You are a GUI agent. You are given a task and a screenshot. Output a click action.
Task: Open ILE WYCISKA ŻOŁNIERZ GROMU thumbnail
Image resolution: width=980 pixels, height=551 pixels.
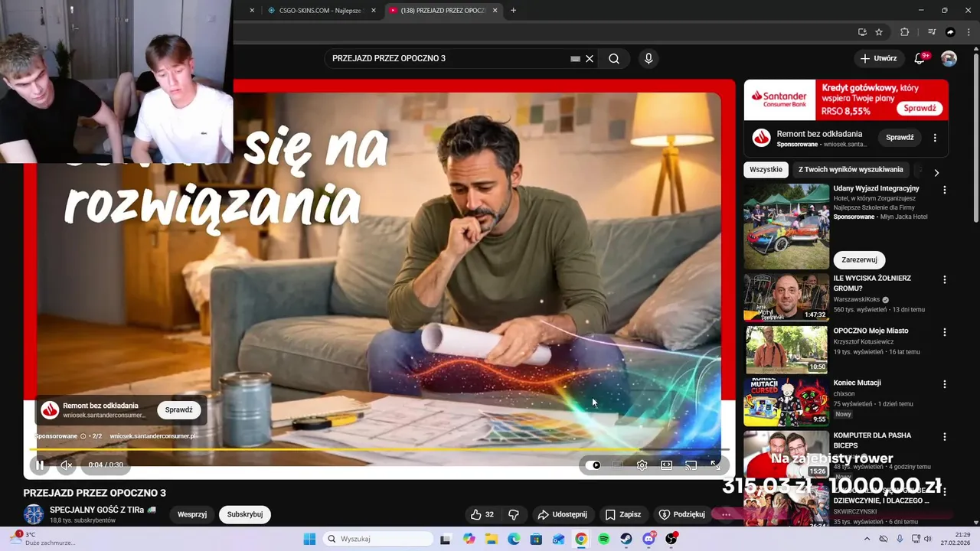786,298
